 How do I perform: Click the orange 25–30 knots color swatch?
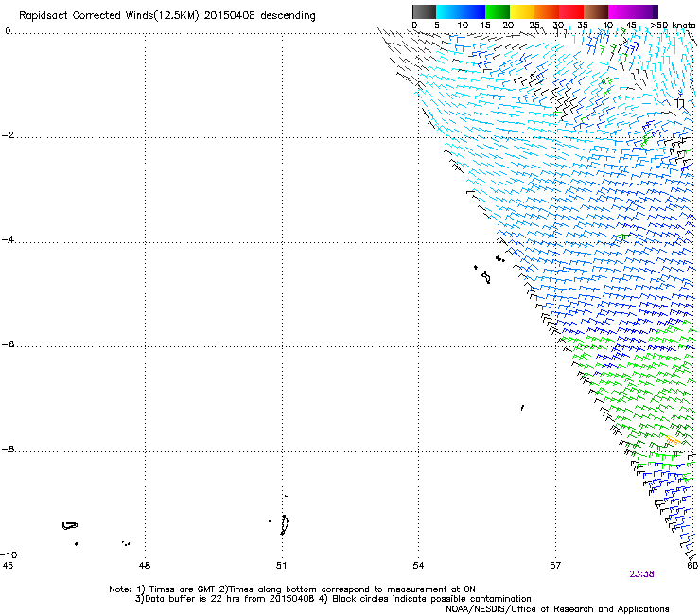[547, 11]
